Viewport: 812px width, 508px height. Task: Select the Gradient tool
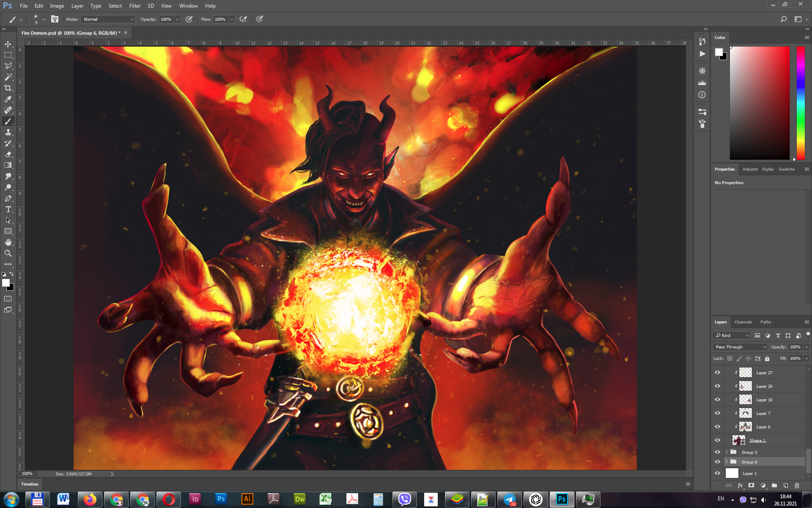(8, 165)
